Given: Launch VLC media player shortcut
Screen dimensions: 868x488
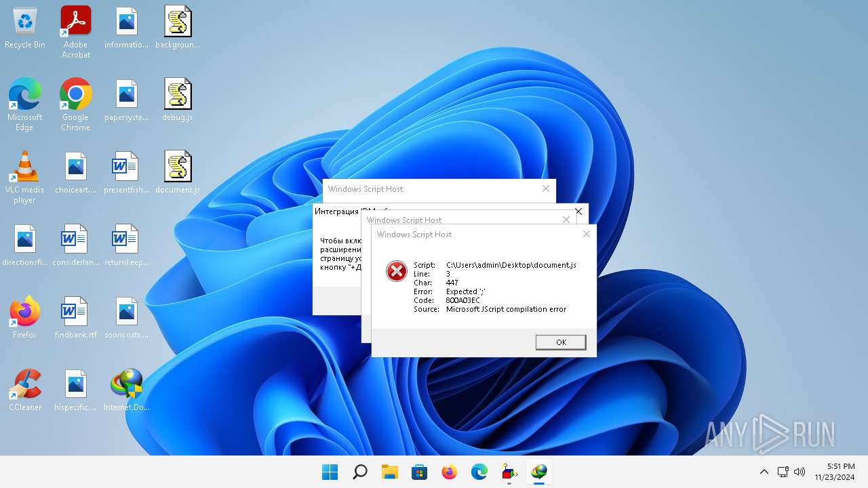Looking at the screenshot, I should pyautogui.click(x=25, y=177).
